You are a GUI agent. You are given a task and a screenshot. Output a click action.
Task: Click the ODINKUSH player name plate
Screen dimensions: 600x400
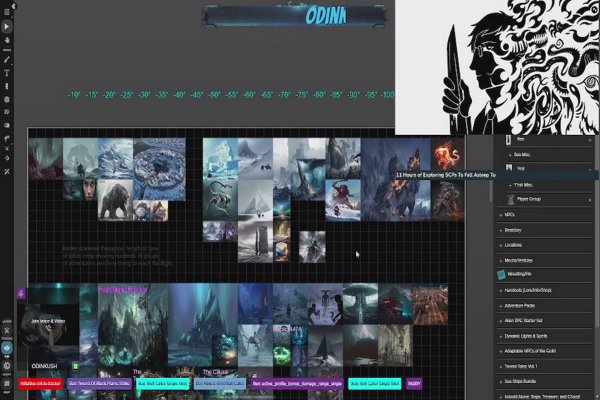(x=44, y=366)
